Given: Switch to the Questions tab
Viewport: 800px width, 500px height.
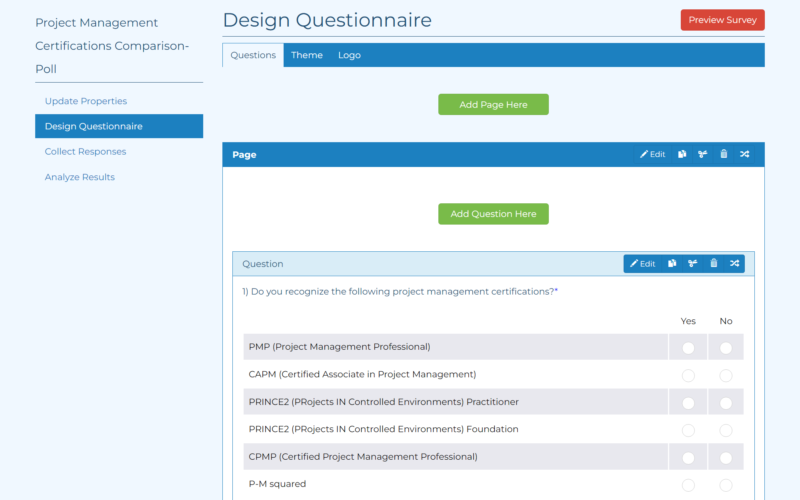Looking at the screenshot, I should pos(253,55).
